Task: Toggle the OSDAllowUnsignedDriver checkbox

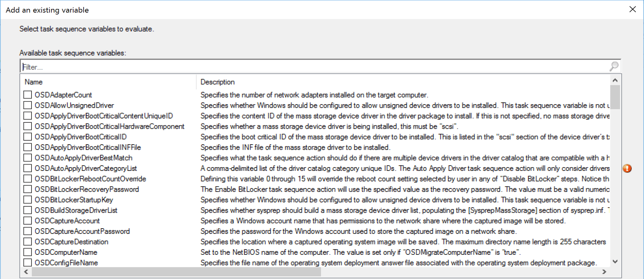Action: click(x=28, y=105)
